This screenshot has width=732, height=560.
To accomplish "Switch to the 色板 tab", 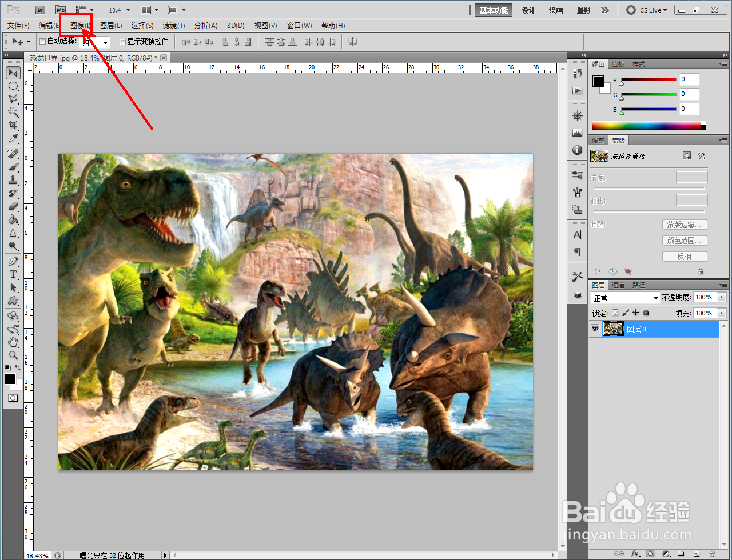I will coord(618,64).
